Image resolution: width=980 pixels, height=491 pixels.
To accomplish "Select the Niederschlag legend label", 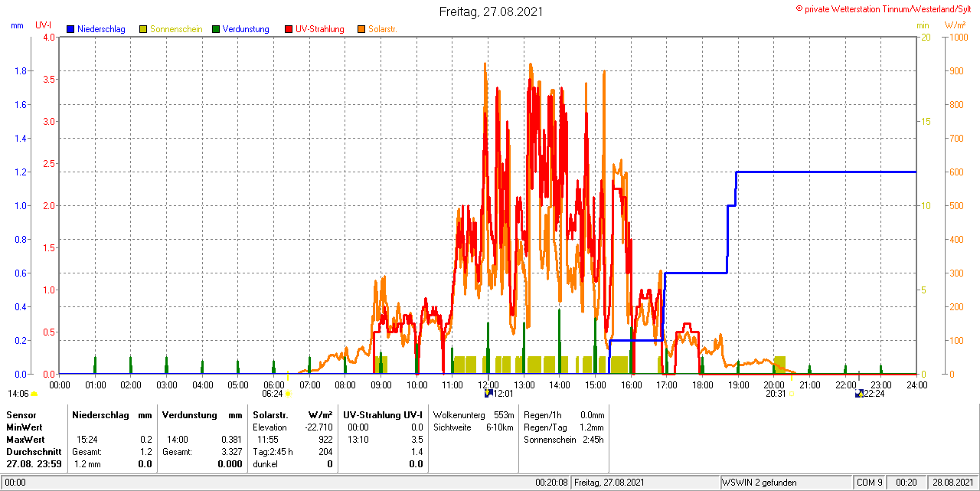I will (x=101, y=29).
